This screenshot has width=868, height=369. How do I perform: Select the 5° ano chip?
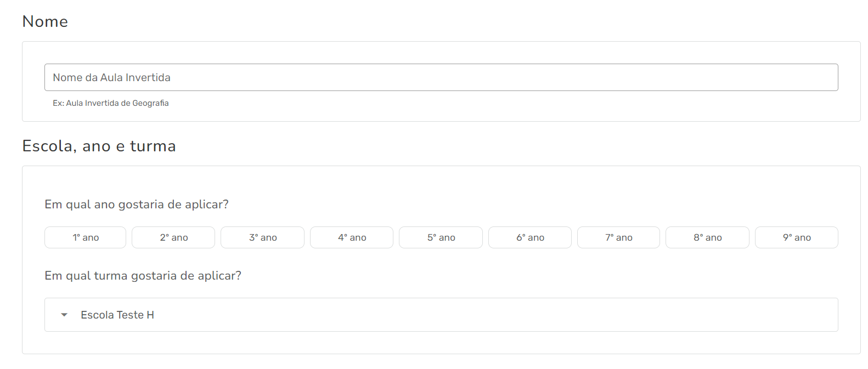[441, 237]
